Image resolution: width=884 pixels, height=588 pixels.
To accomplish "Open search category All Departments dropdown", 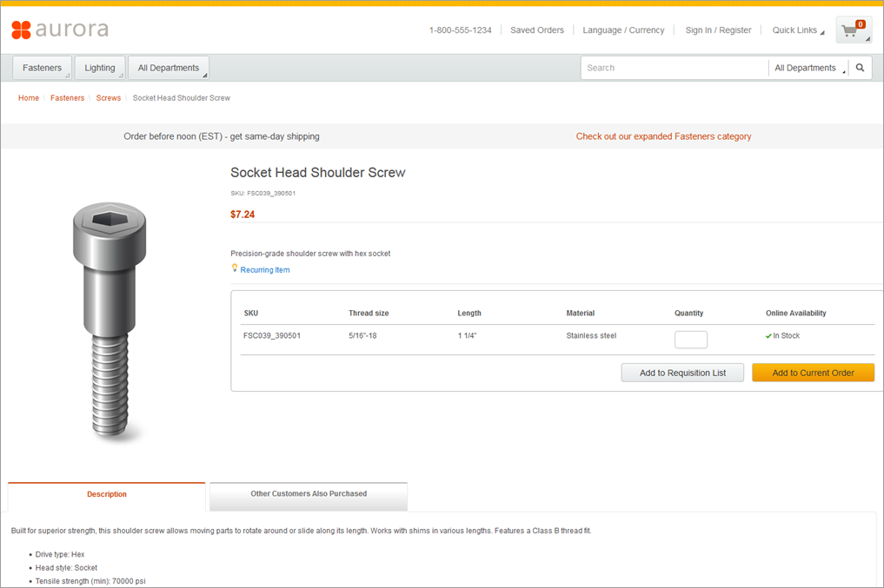I will point(808,68).
